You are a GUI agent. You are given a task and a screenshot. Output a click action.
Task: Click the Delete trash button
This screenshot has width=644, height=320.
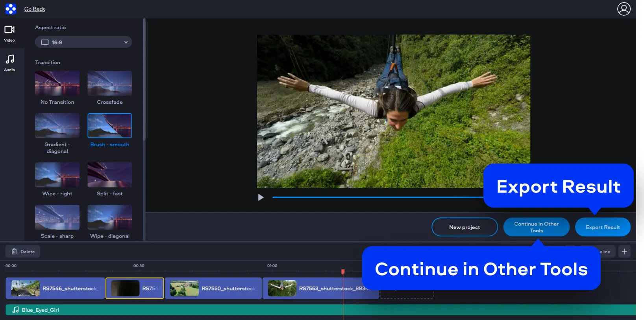[x=23, y=252]
